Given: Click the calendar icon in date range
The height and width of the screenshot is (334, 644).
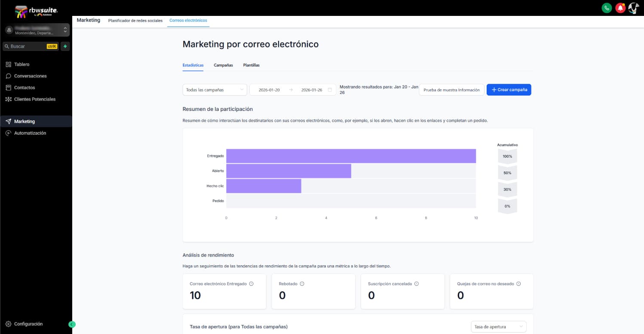Looking at the screenshot, I should point(330,90).
